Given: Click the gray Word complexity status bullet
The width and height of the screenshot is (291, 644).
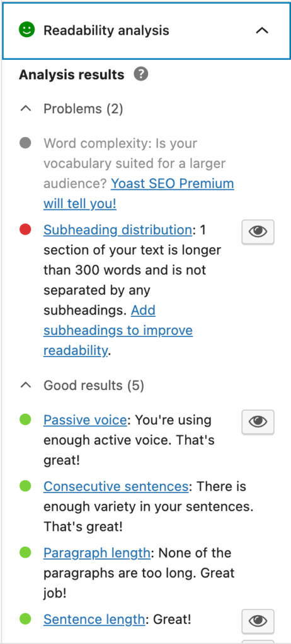Looking at the screenshot, I should point(26,143).
